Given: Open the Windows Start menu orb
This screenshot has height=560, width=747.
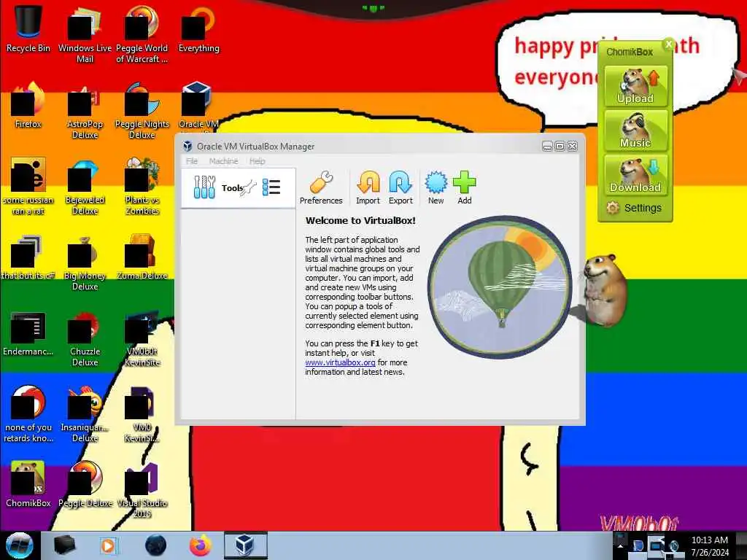Looking at the screenshot, I should [19, 545].
